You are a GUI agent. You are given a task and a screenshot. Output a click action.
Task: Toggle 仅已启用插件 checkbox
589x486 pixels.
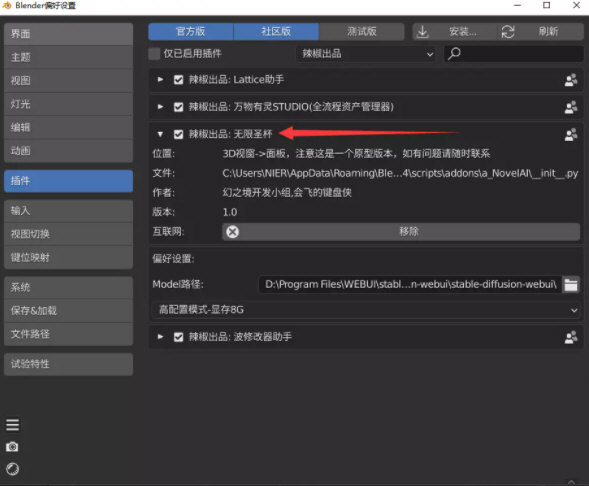click(154, 54)
